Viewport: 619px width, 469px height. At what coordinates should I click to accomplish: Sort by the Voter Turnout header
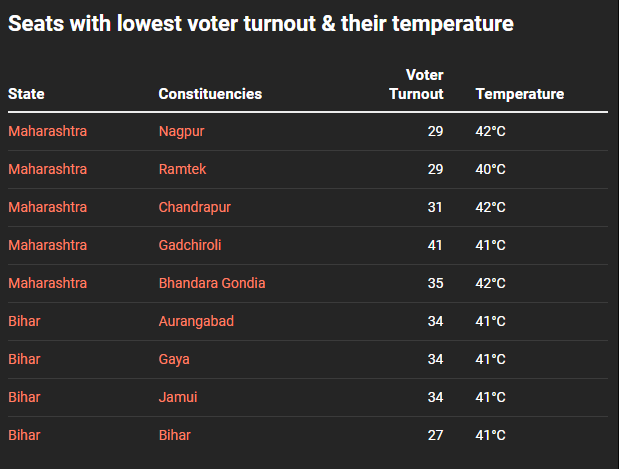[x=417, y=85]
